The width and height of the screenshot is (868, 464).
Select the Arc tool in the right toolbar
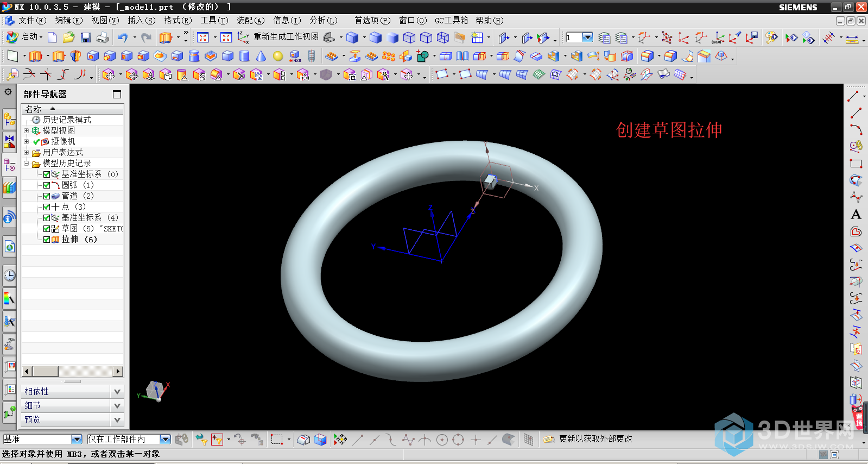856,130
